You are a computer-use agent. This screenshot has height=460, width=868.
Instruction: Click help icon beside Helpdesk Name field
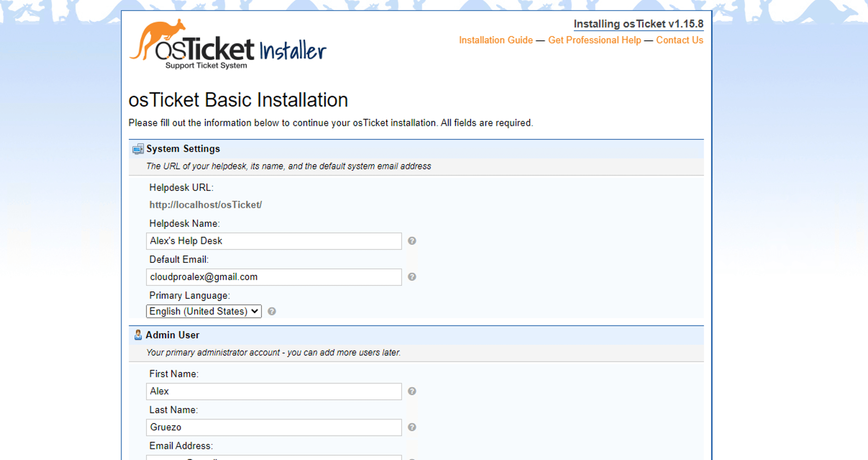[412, 241]
